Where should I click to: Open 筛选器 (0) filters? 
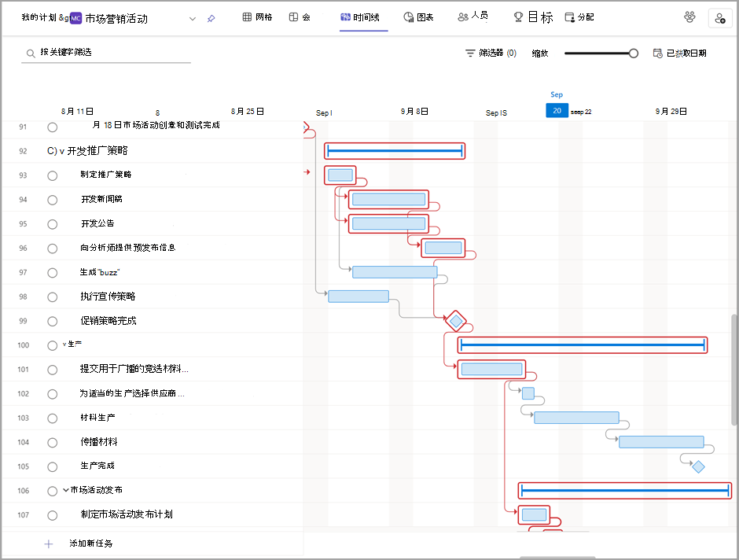(491, 53)
